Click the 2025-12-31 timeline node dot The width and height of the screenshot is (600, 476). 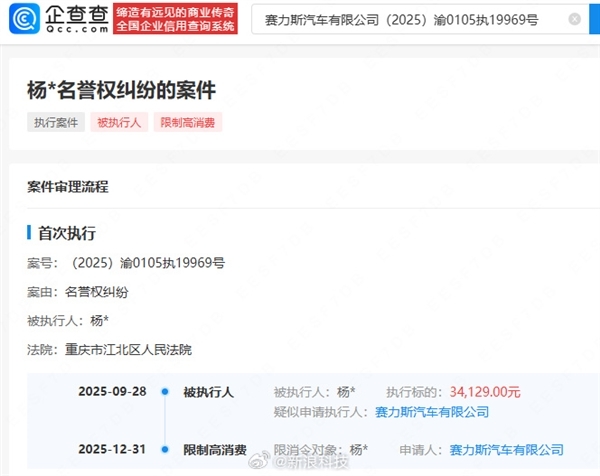[161, 450]
